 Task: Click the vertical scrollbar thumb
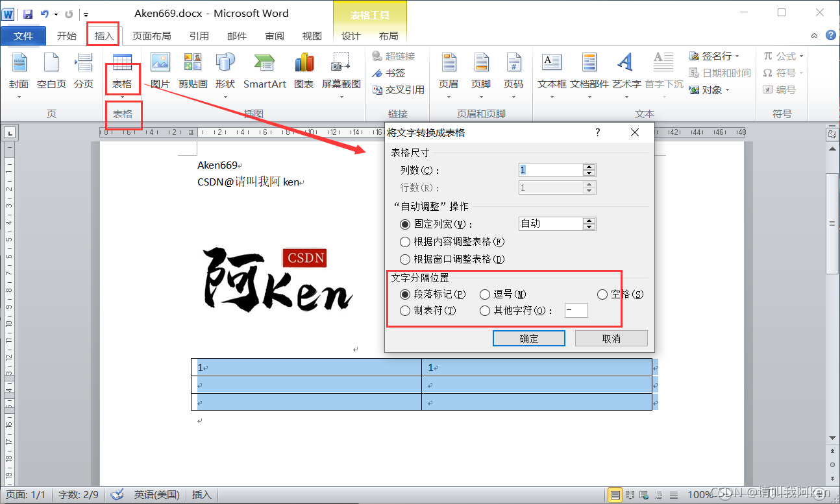tap(832, 223)
